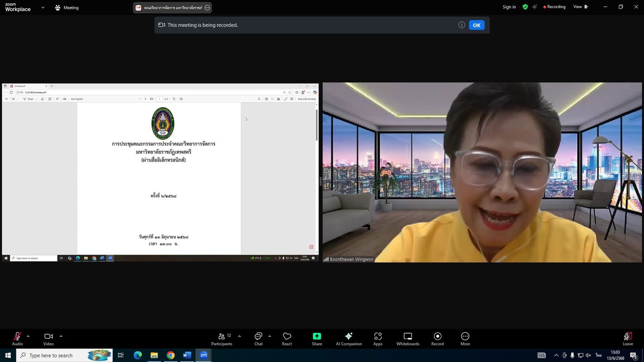
Task: Click the Sign in link
Action: 509,7
